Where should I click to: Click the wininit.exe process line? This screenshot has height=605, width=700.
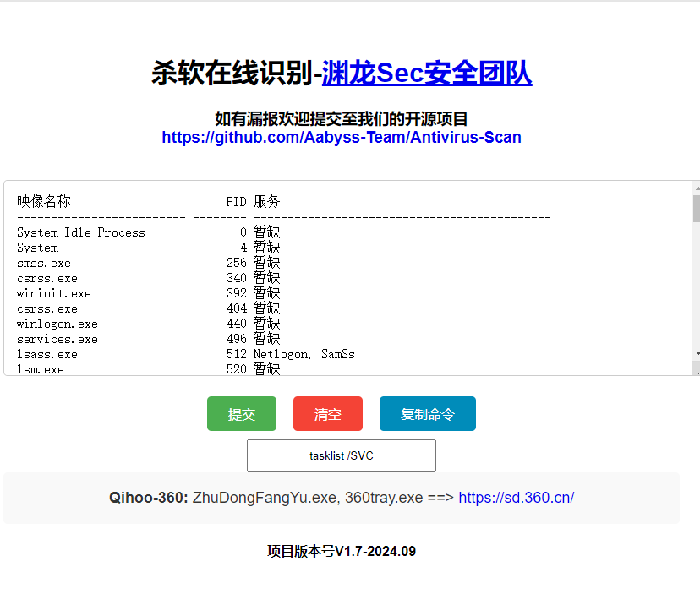point(148,292)
